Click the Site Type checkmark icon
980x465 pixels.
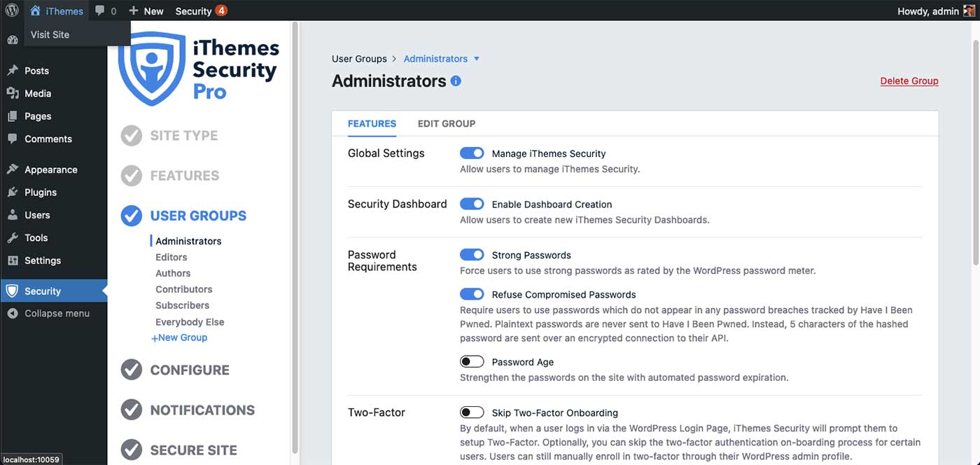pyautogui.click(x=132, y=136)
